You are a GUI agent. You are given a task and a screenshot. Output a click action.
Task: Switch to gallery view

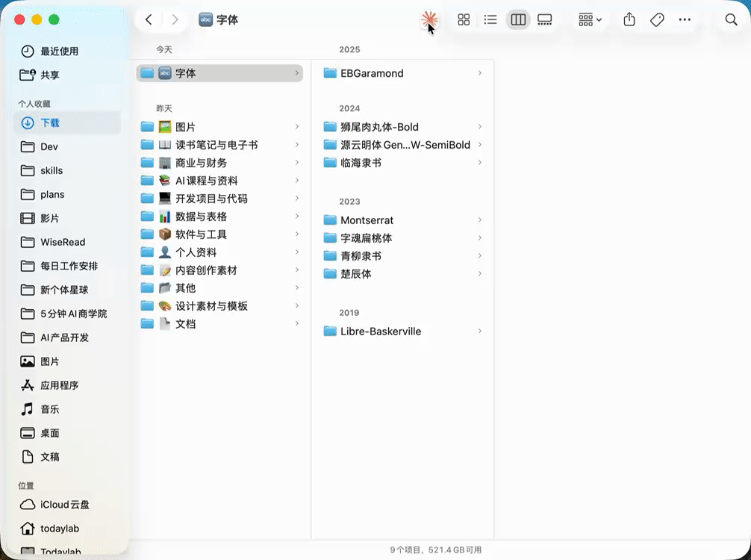coord(545,19)
